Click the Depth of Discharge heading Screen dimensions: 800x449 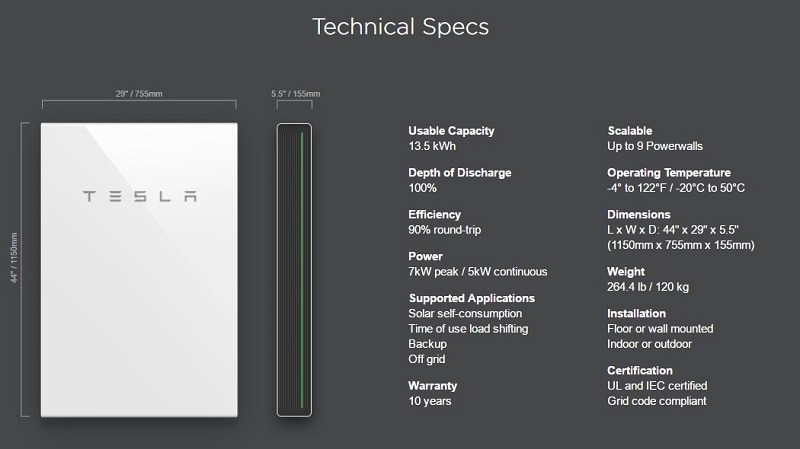click(x=460, y=173)
